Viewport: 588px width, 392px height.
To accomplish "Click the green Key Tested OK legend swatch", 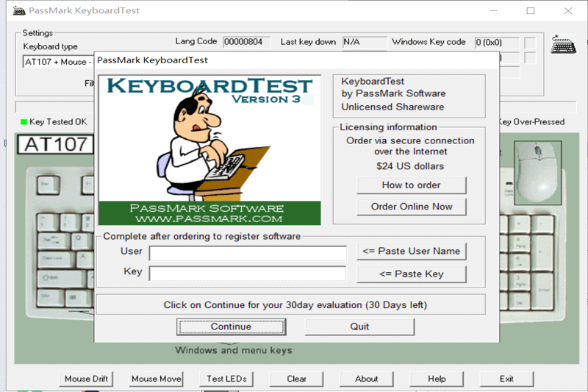I will pos(24,122).
